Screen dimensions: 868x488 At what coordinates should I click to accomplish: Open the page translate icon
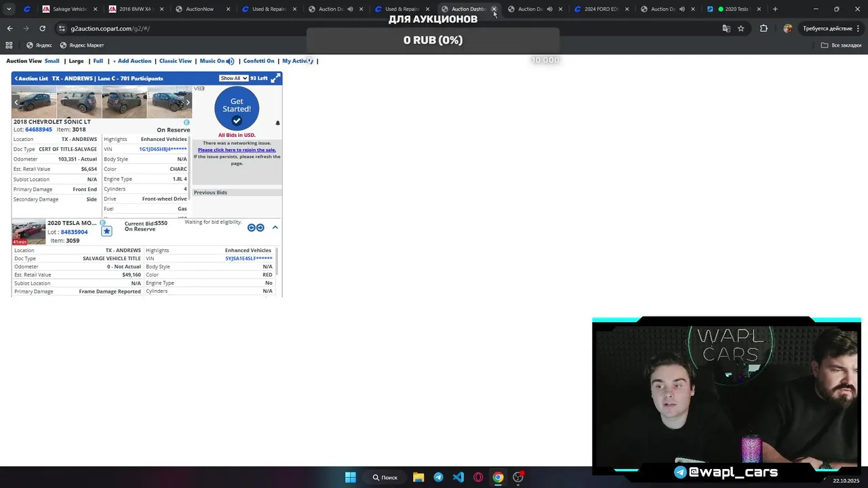tap(726, 28)
